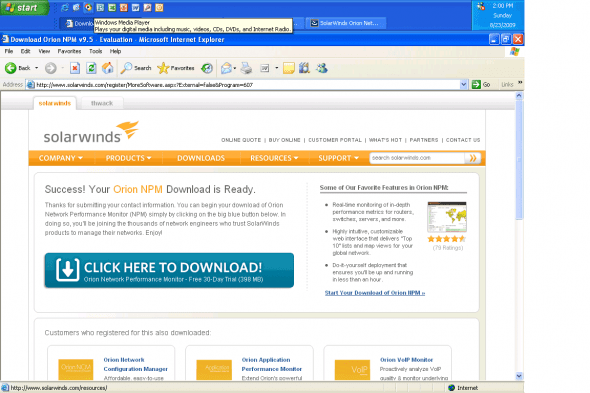This screenshot has width=590, height=393.
Task: Open the History toolbar icon
Action: pyautogui.click(x=207, y=68)
